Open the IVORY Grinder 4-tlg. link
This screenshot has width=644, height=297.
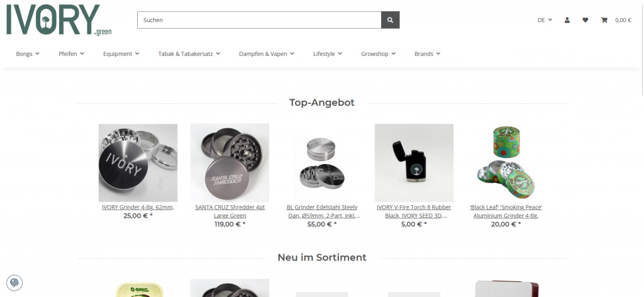point(138,208)
